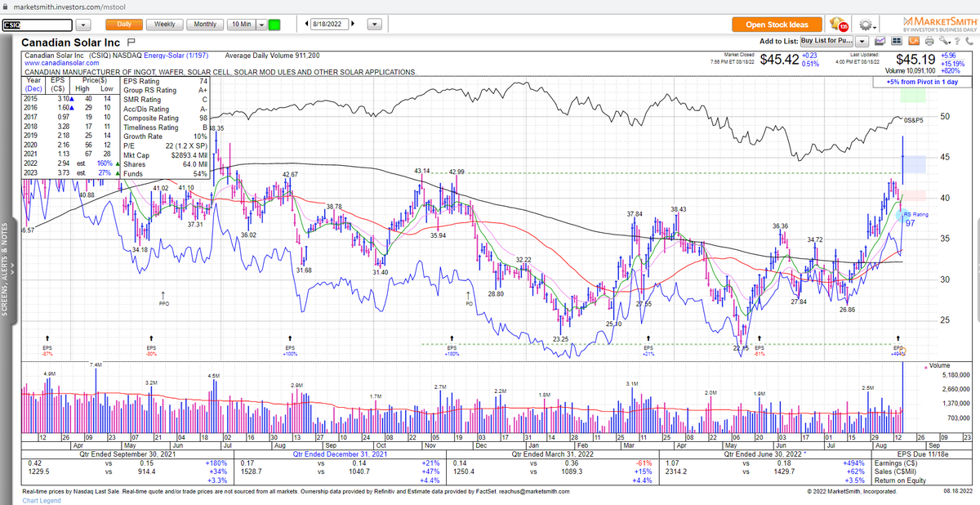This screenshot has width=980, height=505.
Task: Open the Chart Legend link
Action: point(42,500)
